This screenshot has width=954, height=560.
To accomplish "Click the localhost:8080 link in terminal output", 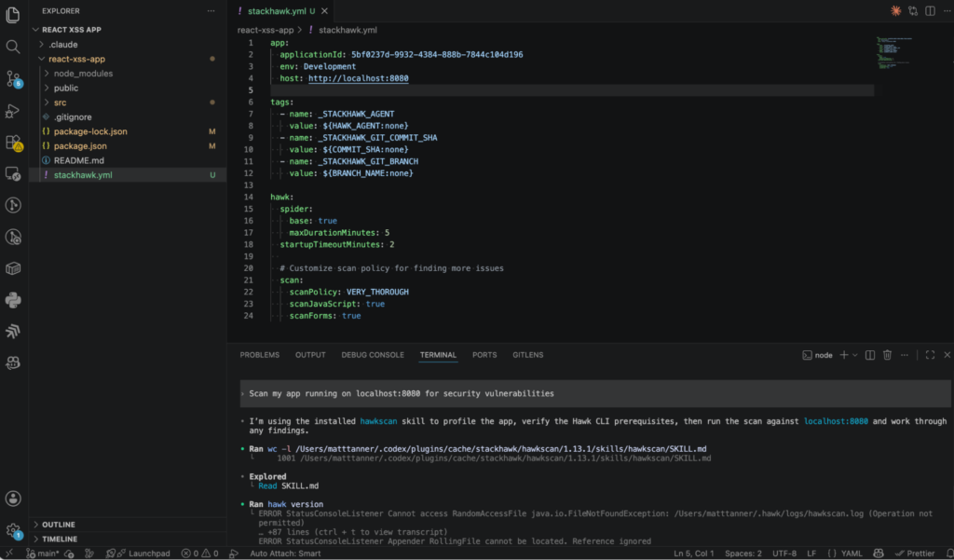I will pyautogui.click(x=836, y=421).
